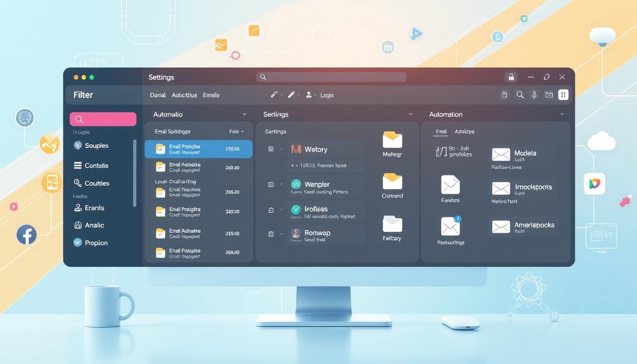The width and height of the screenshot is (637, 364).
Task: Click the magnifier icon in the right toolbar
Action: pyautogui.click(x=520, y=95)
